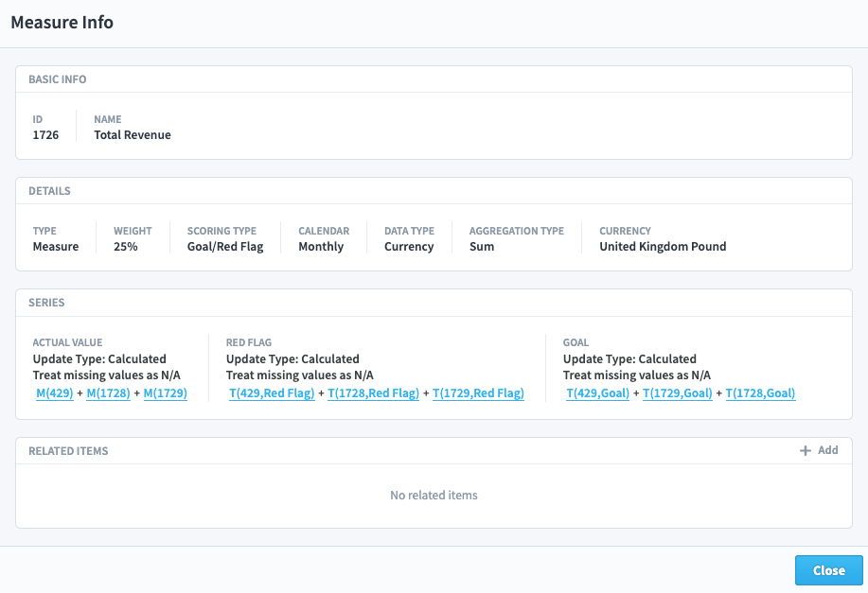Screen dimensions: 868x593
Task: Click the Add label in Related Items
Action: pos(827,450)
